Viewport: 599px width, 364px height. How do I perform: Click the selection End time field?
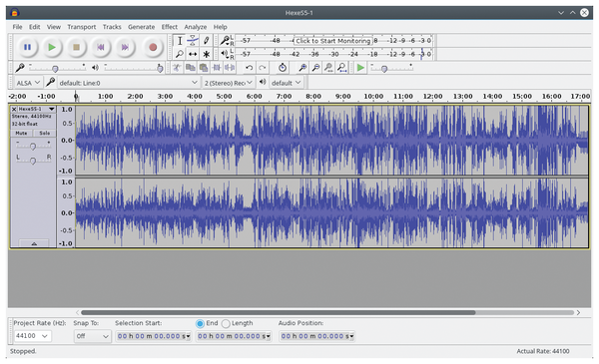[234, 336]
